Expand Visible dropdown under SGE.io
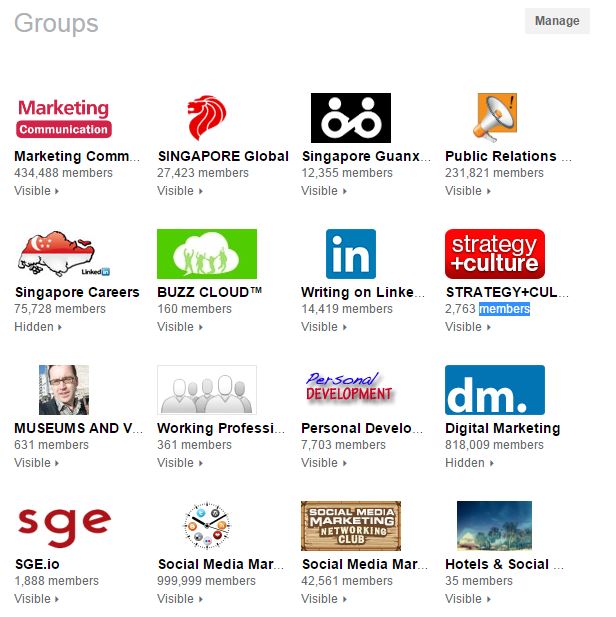This screenshot has height=617, width=616. pyautogui.click(x=37, y=599)
